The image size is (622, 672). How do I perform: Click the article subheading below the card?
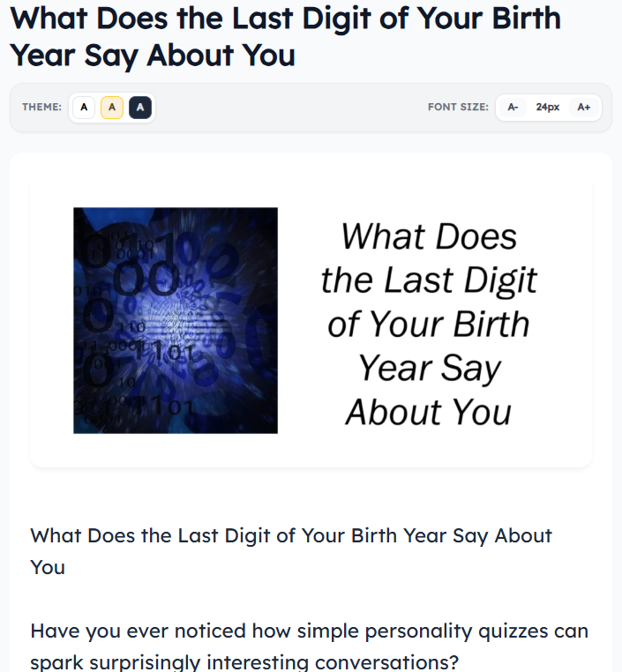(290, 551)
